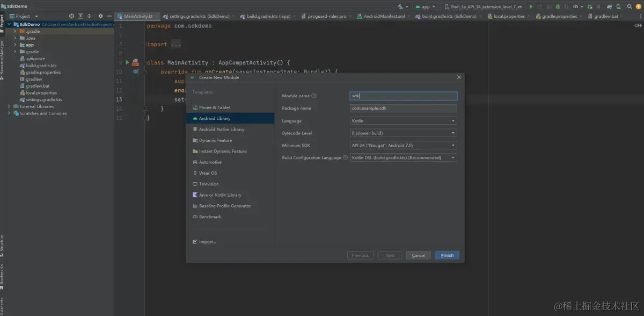Switch to the MainActivity.kt tab
Image resolution: width=644 pixels, height=316 pixels.
138,16
